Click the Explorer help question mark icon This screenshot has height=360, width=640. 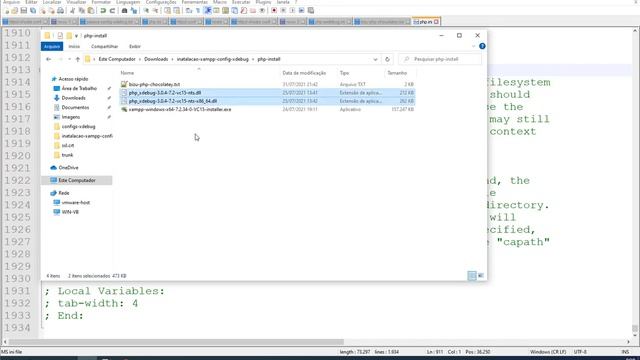(482, 46)
